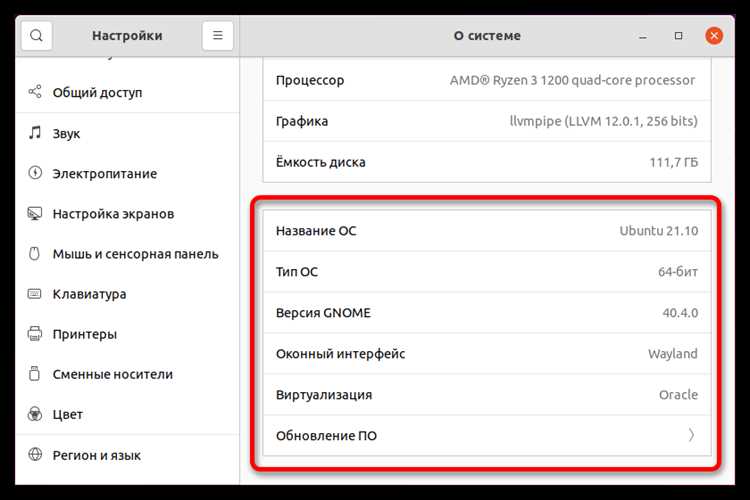The width and height of the screenshot is (750, 500).
Task: Open the Клавиатура settings
Action: coord(127,294)
